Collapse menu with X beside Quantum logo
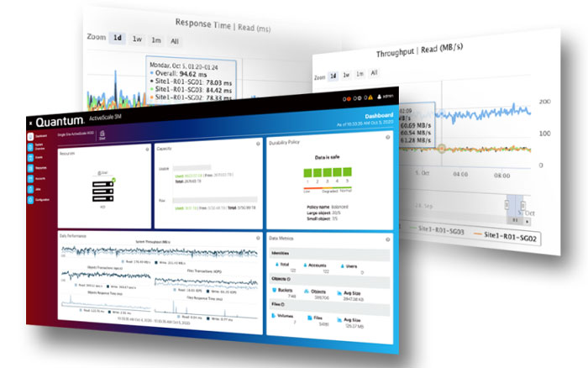This screenshot has height=368, width=588. 30,123
